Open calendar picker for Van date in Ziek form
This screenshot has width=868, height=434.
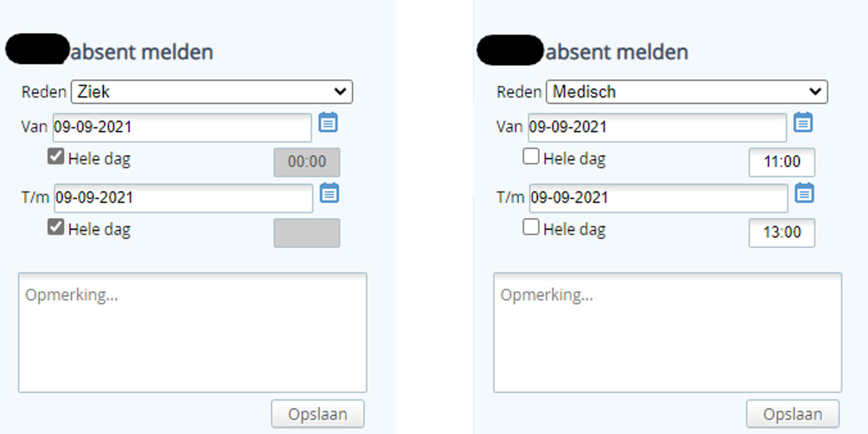[x=328, y=123]
